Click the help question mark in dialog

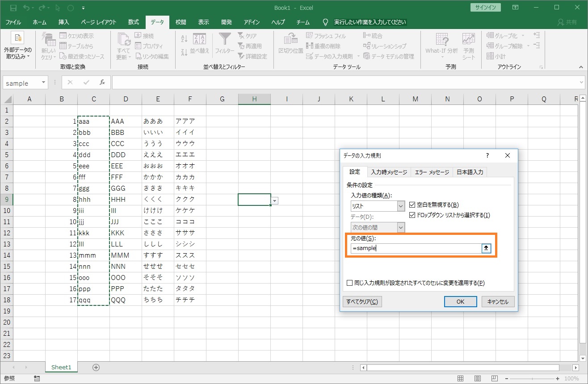tap(487, 155)
